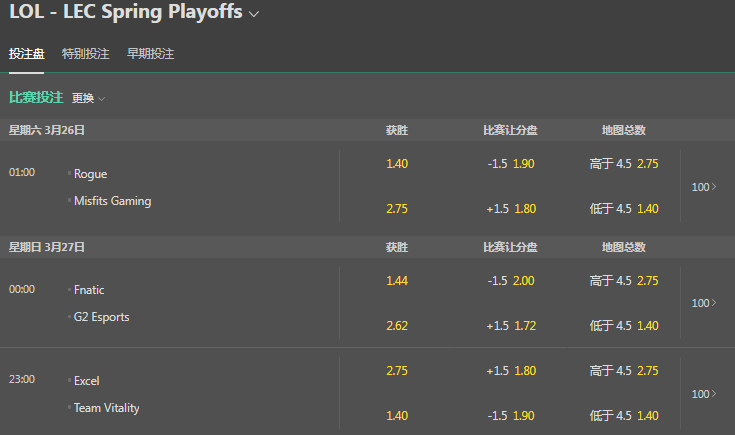Open the 更换 market dropdown

pyautogui.click(x=88, y=98)
